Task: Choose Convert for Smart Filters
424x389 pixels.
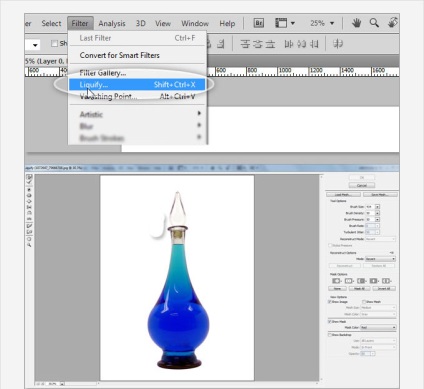Action: point(137,55)
